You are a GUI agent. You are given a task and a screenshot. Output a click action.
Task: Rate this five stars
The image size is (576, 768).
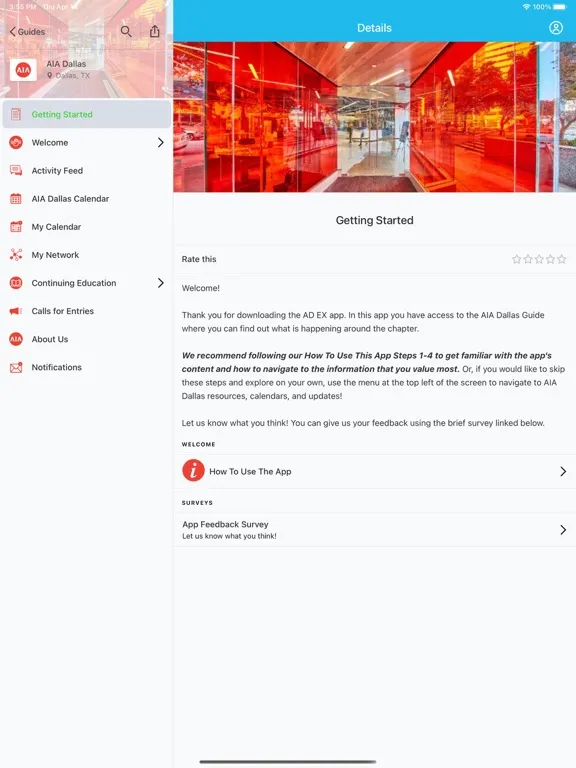point(562,259)
